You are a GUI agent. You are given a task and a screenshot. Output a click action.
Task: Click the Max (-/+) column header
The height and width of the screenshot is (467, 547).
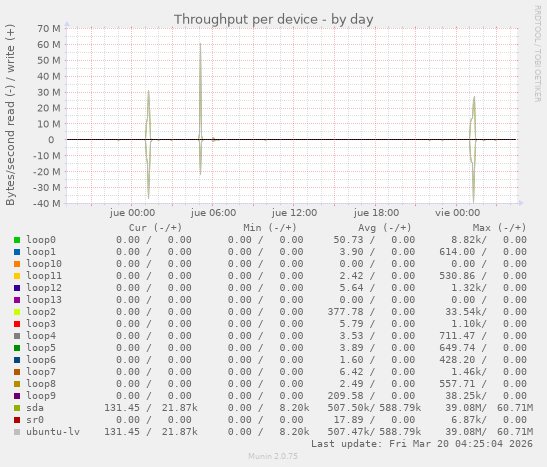click(499, 228)
